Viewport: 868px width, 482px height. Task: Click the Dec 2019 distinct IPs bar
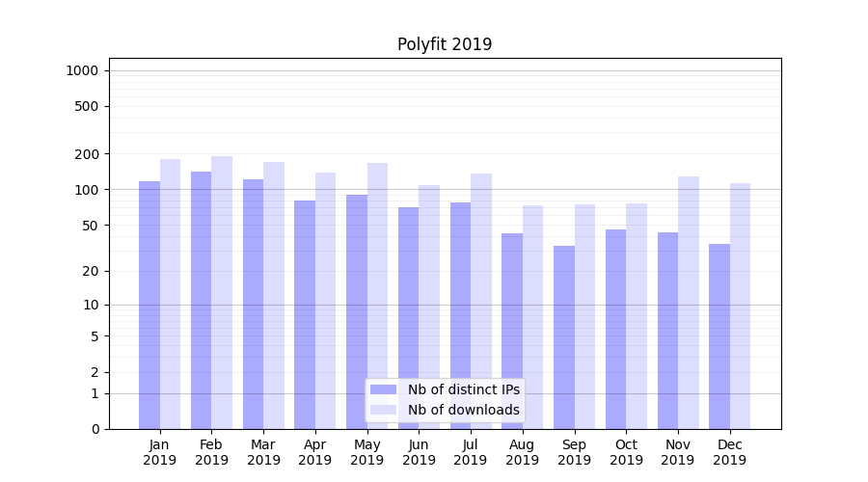719,335
